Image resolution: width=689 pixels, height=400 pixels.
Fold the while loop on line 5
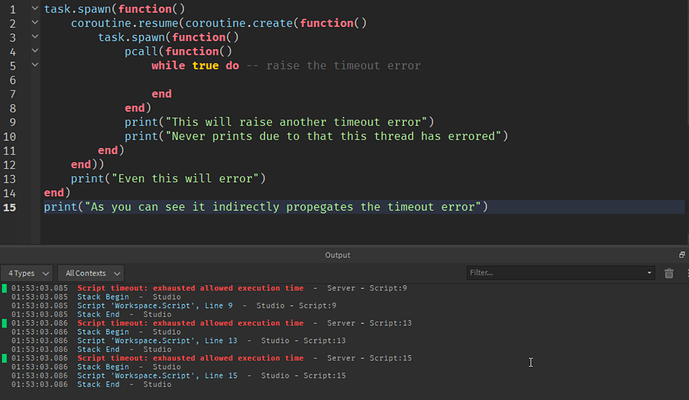coord(36,65)
